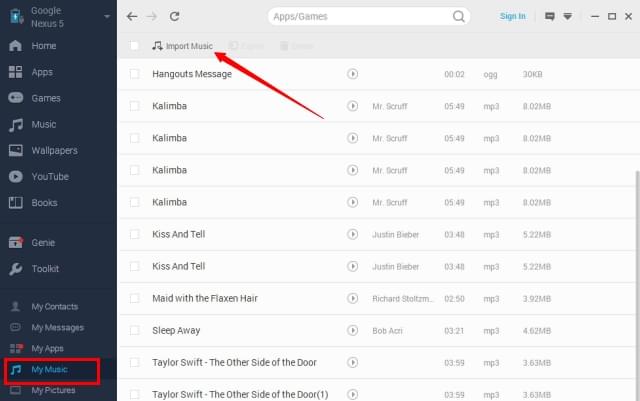Open the feedback message icon
The width and height of the screenshot is (640, 401).
pos(550,16)
